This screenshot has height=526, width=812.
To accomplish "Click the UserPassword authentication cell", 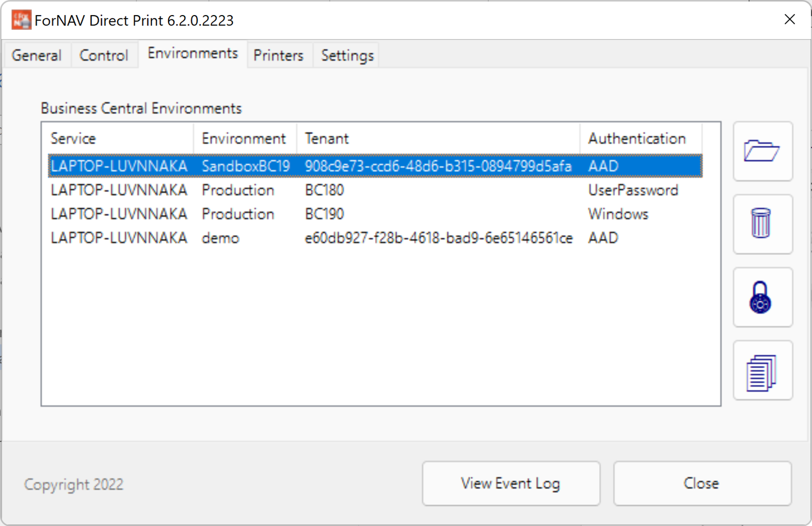I will (633, 190).
